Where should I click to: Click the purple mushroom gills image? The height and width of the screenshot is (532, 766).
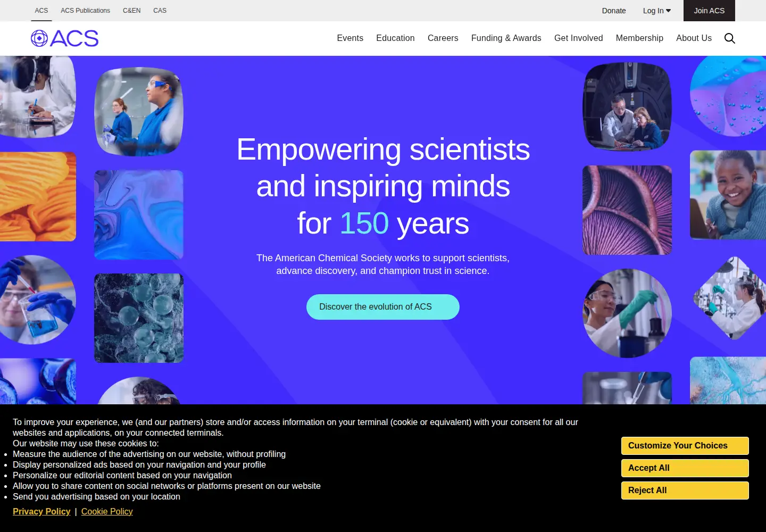627,210
